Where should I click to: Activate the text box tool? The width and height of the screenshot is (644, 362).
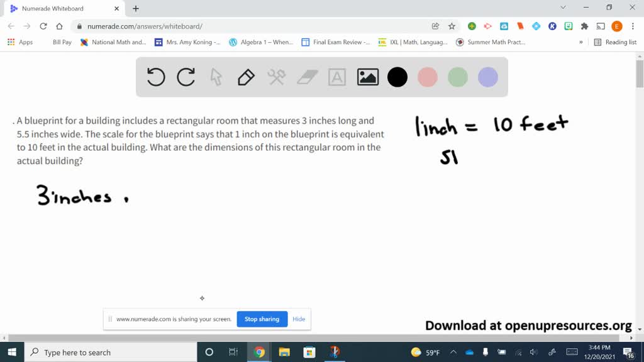coord(337,77)
